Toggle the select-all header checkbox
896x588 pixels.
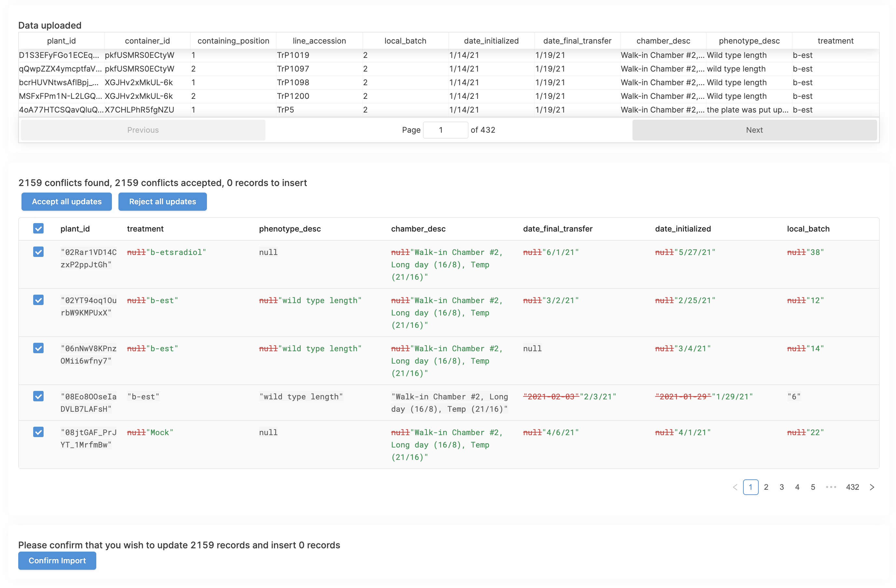(38, 229)
